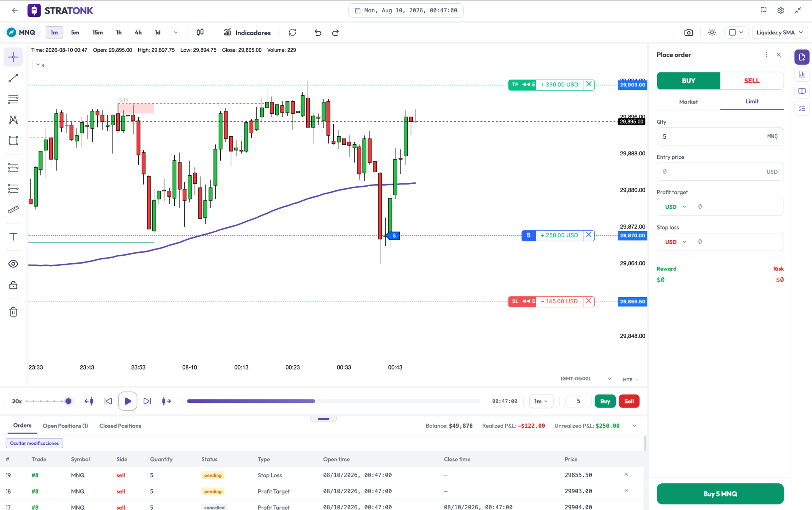Select the pattern drawing tool
This screenshot has height=510, width=812.
(14, 120)
